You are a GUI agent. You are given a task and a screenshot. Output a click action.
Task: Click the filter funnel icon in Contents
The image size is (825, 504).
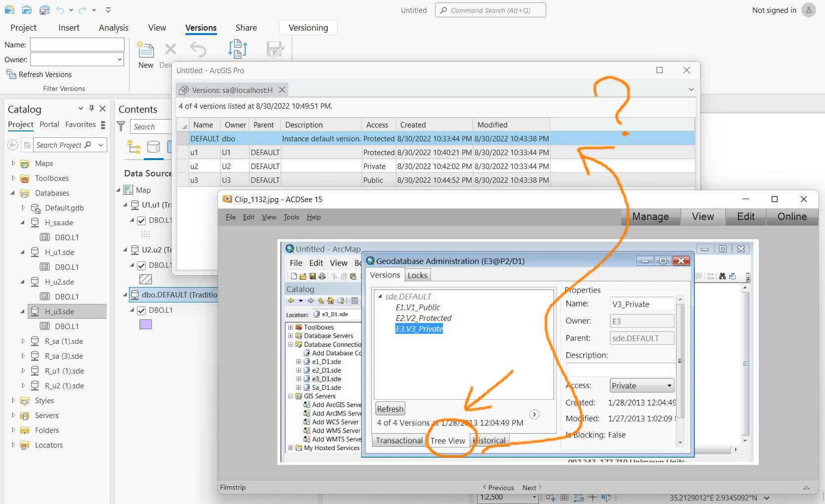point(121,126)
